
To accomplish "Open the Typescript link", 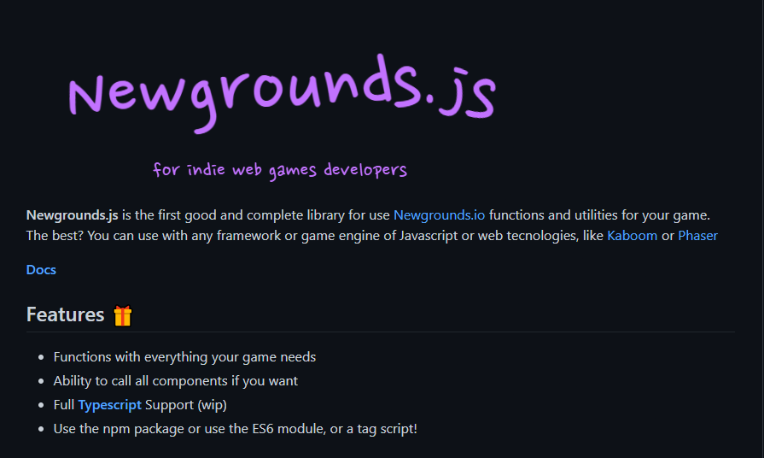I will point(110,405).
